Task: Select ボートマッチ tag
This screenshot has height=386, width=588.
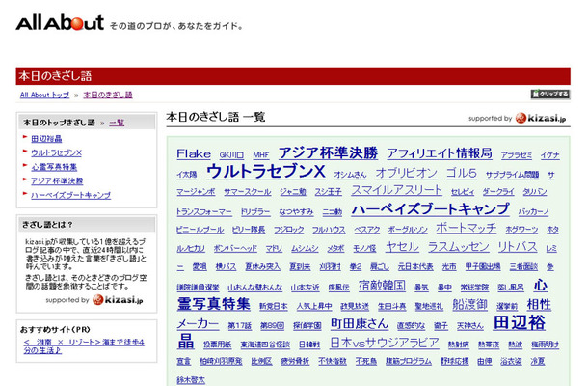Action: (x=467, y=228)
